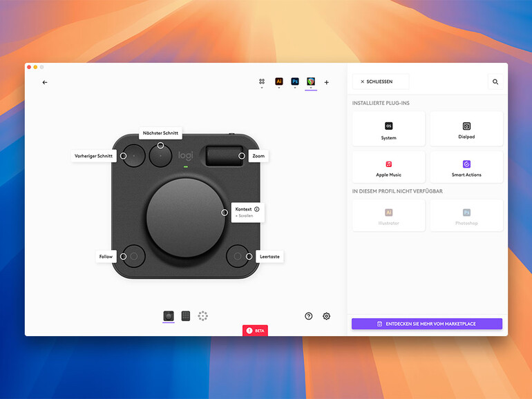Select the shield-shaped app profile icon

click(311, 81)
